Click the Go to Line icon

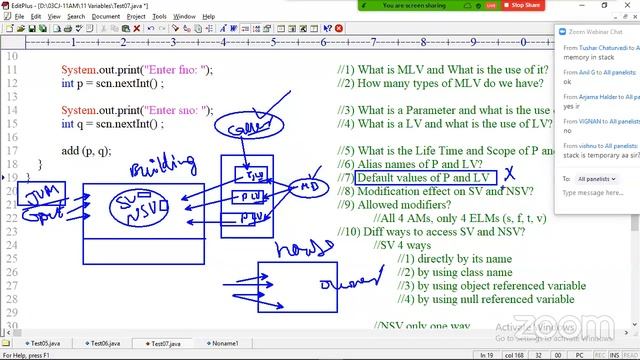point(209,29)
